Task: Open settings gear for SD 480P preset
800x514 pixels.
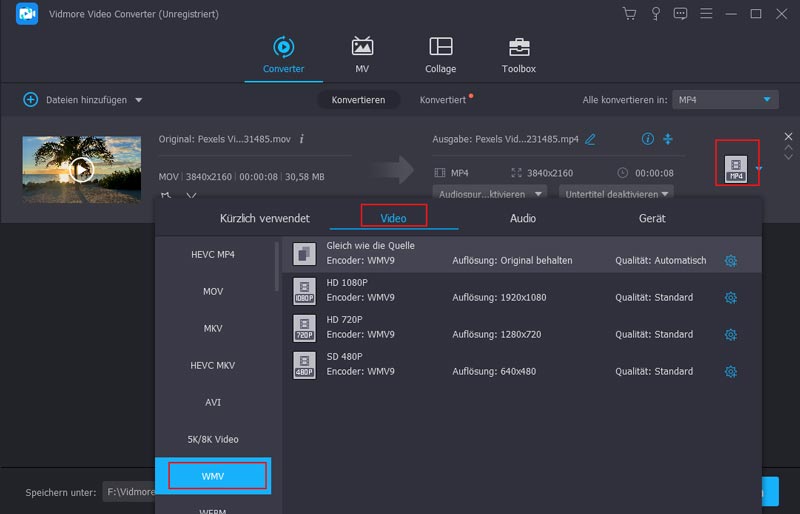Action: pos(730,372)
